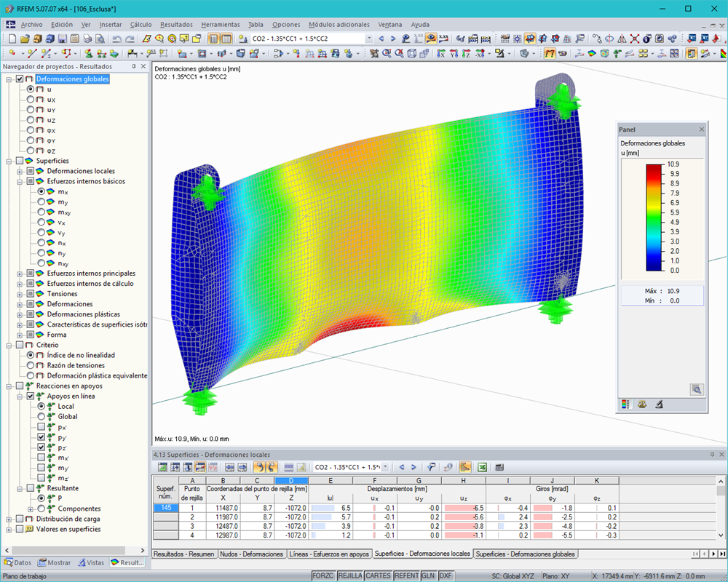The height and width of the screenshot is (582, 728).
Task: Open a model with the folder icon
Action: click(x=25, y=39)
